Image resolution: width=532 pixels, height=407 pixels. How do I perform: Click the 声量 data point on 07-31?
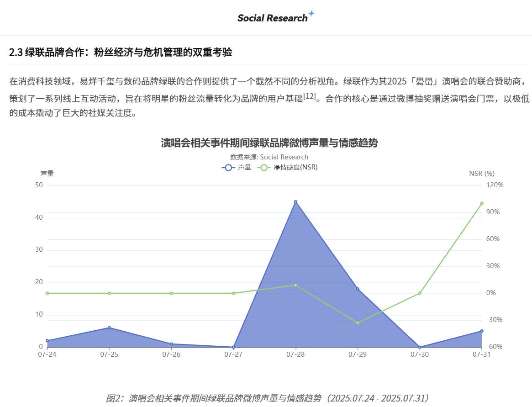481,331
